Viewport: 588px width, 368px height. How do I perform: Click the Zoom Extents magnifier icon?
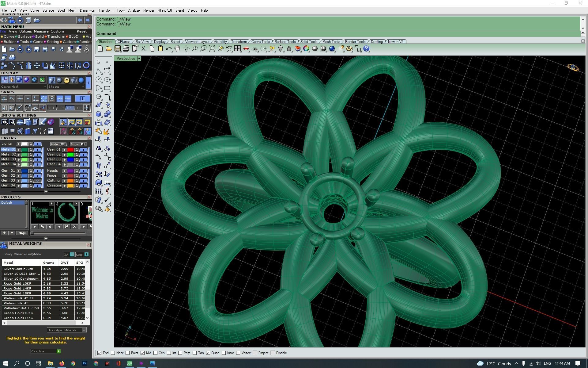click(x=212, y=49)
